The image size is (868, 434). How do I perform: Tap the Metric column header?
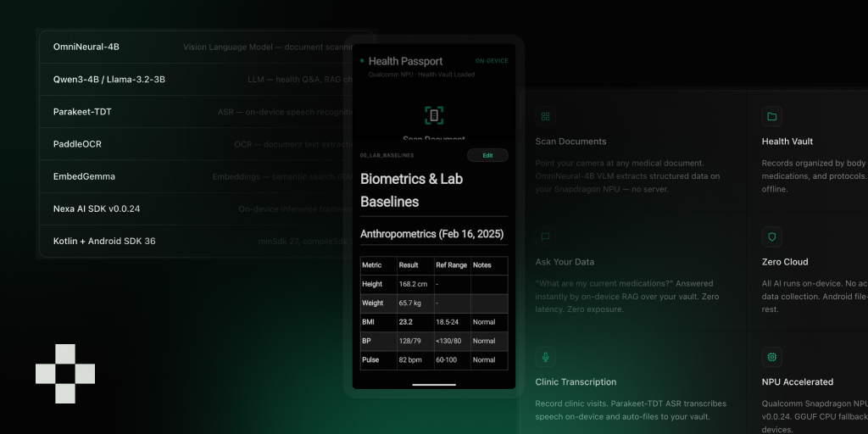(371, 265)
